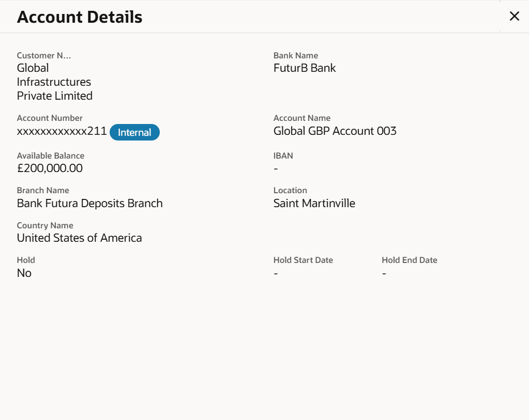Click the Hold Start Date label

(303, 260)
